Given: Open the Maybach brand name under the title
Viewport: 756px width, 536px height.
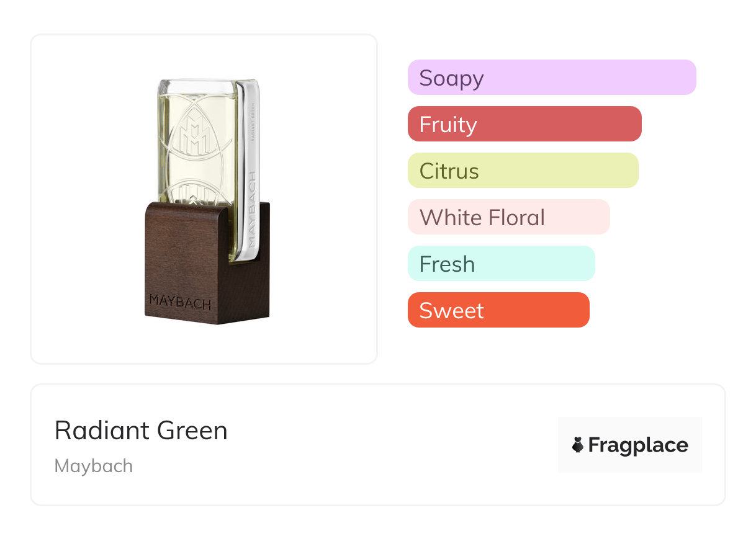Looking at the screenshot, I should click(x=94, y=466).
